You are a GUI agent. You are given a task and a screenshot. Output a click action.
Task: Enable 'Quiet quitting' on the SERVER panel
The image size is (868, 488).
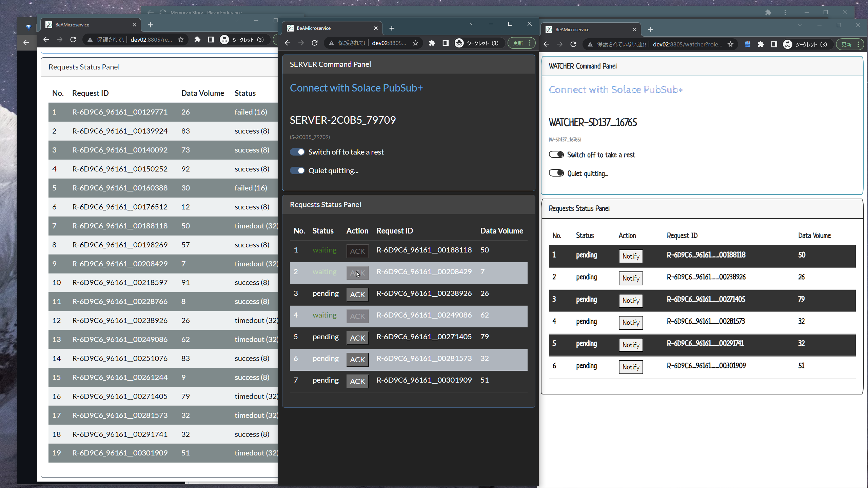[297, 170]
